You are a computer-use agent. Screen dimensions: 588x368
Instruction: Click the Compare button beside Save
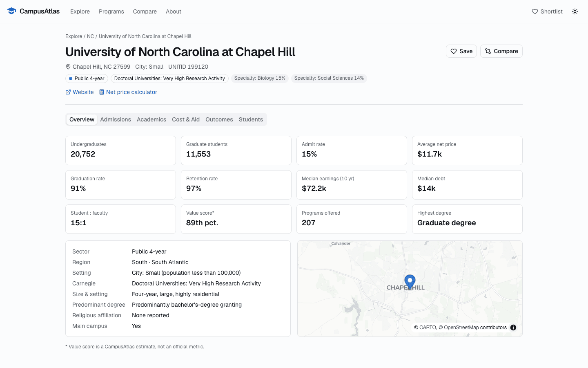click(501, 51)
